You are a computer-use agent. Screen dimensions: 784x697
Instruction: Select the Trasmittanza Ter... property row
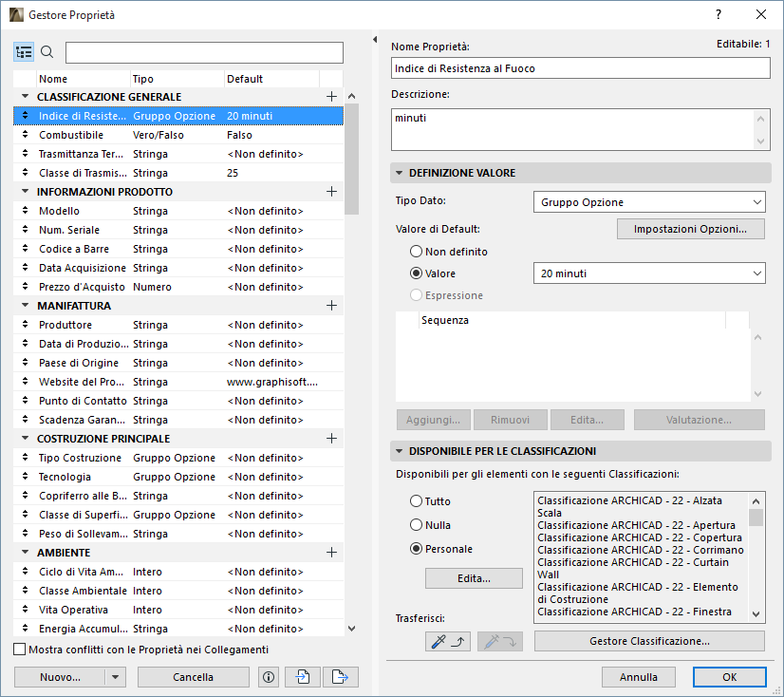tap(178, 154)
